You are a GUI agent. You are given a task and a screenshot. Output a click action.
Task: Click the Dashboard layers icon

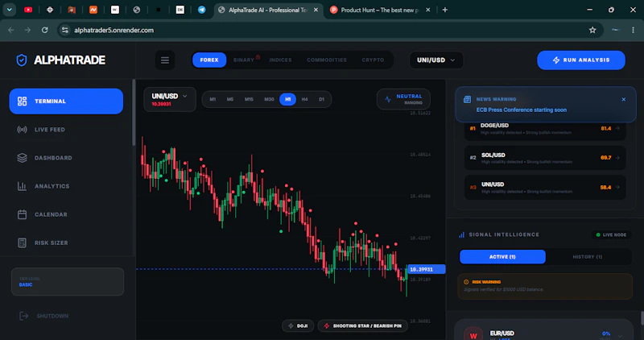click(x=23, y=158)
